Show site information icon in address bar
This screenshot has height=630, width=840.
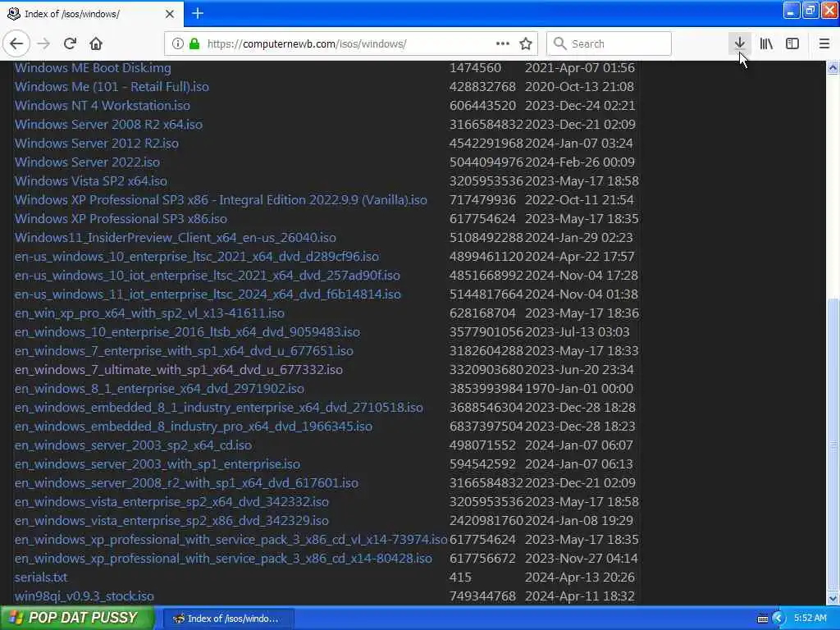coord(177,43)
